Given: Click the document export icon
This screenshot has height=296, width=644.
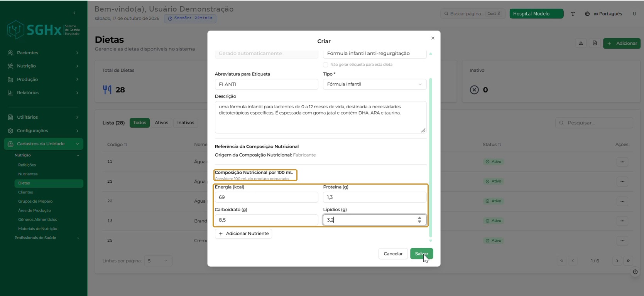Looking at the screenshot, I should coord(595,43).
